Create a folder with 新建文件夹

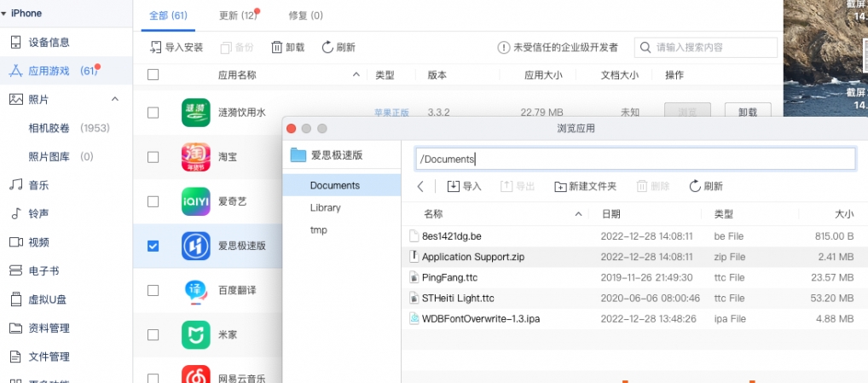click(586, 187)
